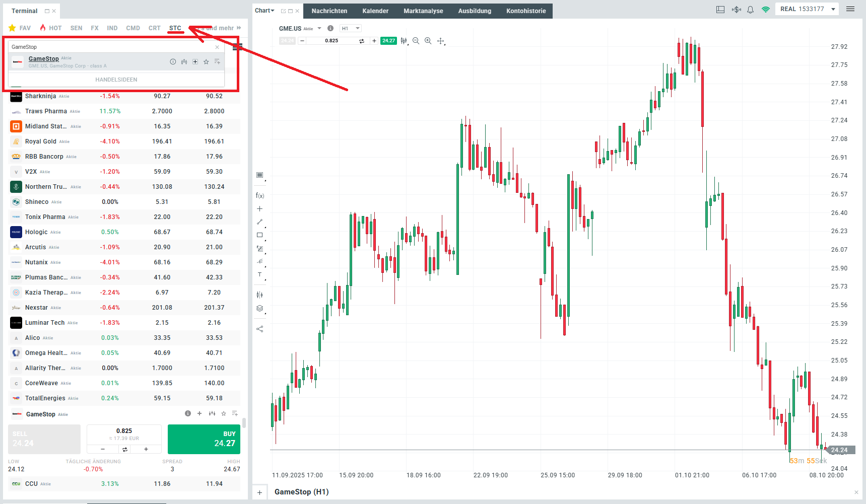Open the REAL 1533177 account dropdown
The width and height of the screenshot is (866, 504).
coord(807,9)
